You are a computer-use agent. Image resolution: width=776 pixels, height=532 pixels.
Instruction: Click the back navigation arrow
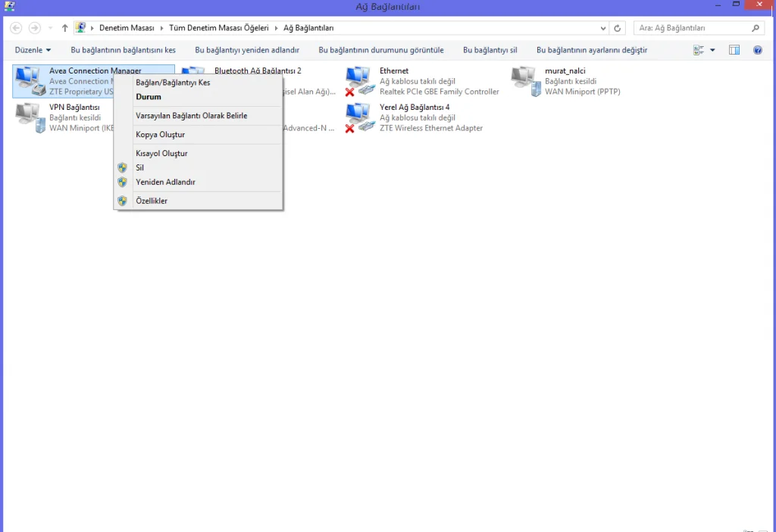[x=16, y=28]
